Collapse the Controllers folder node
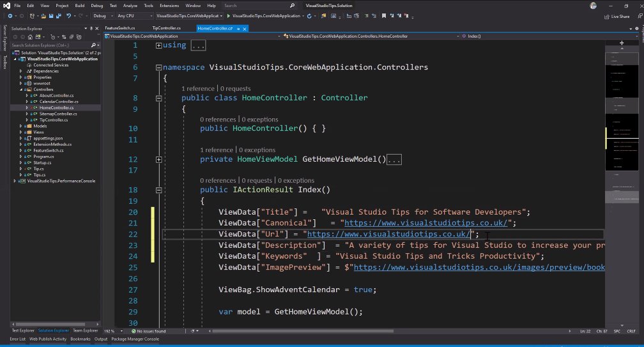The width and height of the screenshot is (644, 347). click(x=20, y=89)
